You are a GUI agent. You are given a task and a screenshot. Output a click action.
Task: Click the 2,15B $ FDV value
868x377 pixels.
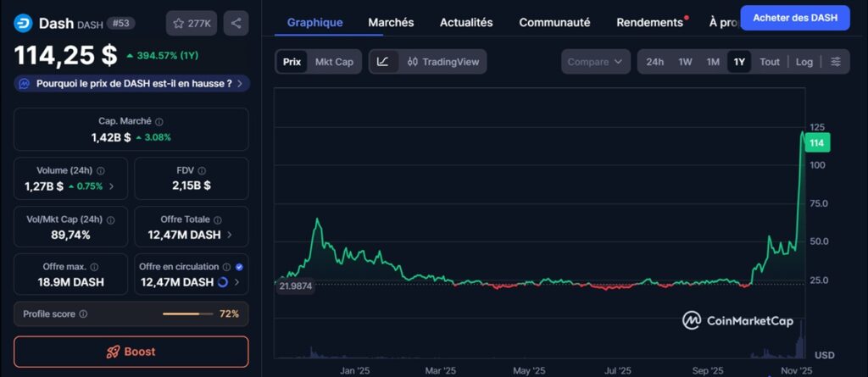(x=192, y=186)
